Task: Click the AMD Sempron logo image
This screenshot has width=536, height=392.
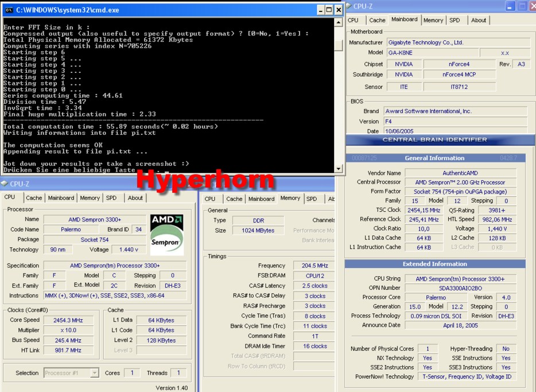Action: click(x=167, y=235)
